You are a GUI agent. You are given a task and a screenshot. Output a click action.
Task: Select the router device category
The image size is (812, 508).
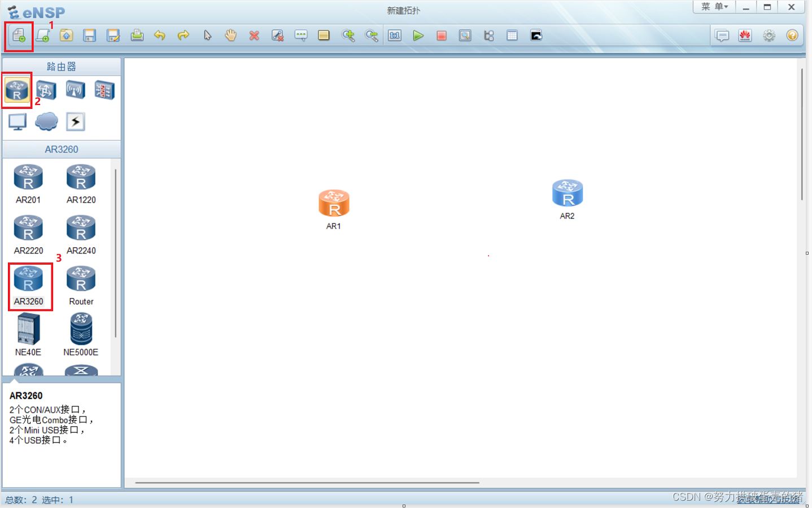17,90
